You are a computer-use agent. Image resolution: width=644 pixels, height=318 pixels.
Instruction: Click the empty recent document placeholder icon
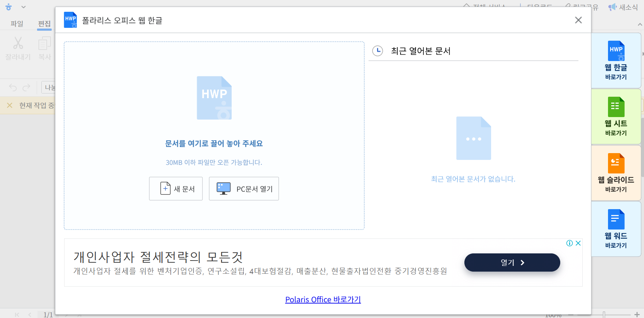[474, 138]
